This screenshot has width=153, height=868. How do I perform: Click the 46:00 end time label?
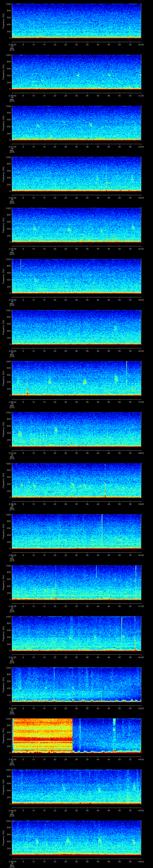[x=141, y=861]
